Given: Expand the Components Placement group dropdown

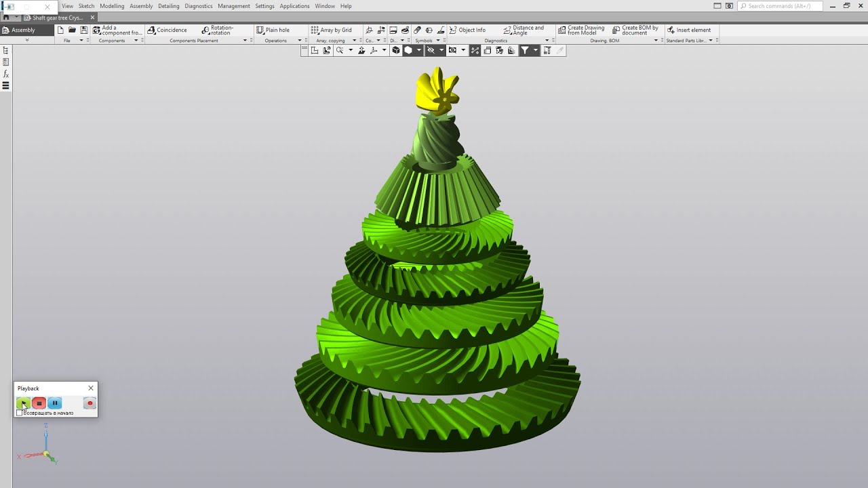Looking at the screenshot, I should point(245,41).
